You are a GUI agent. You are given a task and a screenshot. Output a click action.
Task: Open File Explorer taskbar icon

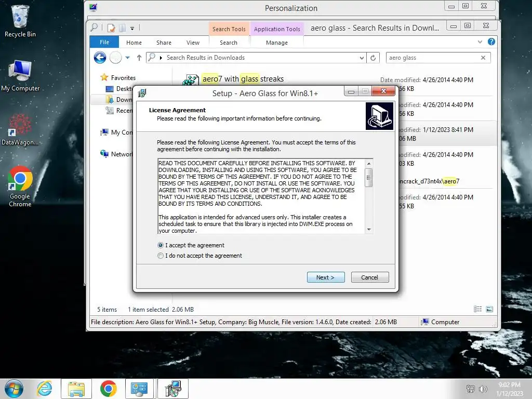[x=76, y=389]
